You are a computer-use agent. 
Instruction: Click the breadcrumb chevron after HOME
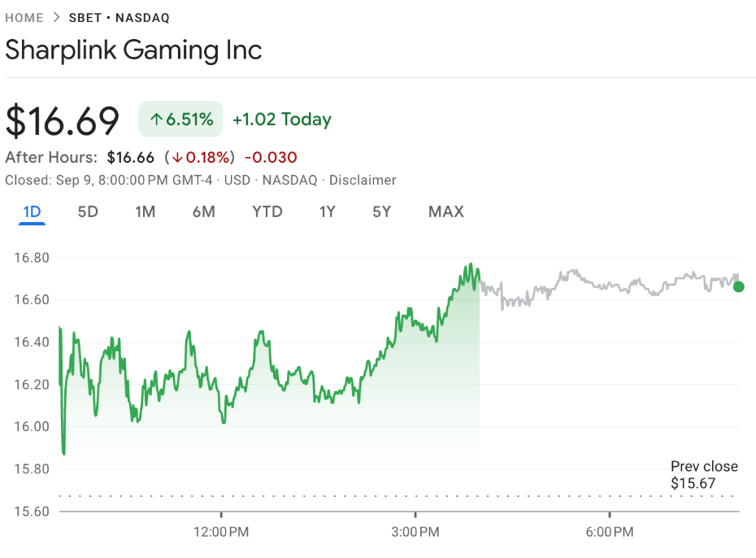point(56,17)
